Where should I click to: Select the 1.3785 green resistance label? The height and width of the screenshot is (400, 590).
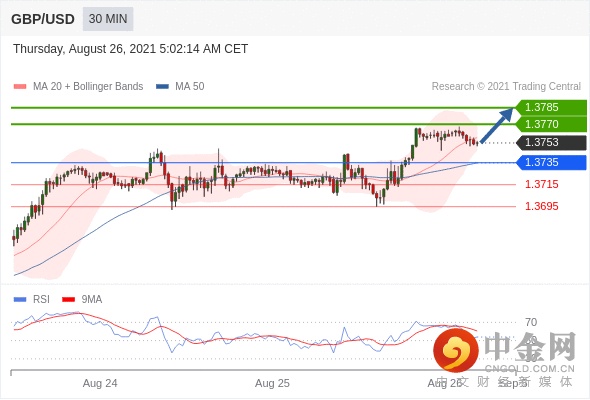[551, 107]
